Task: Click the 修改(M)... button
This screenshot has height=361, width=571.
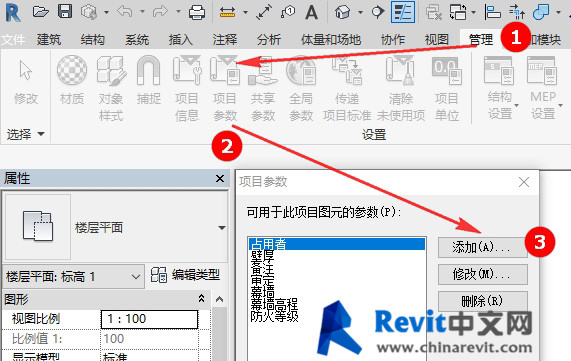Action: pos(483,274)
